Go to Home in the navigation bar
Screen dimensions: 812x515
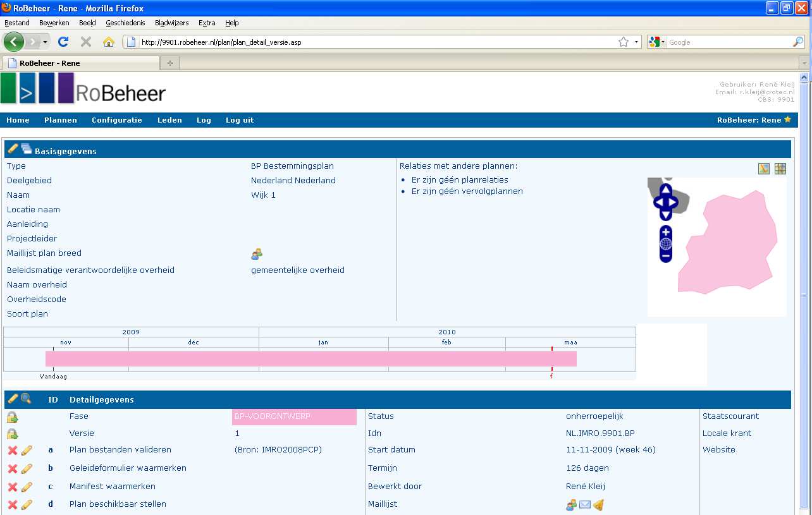[18, 120]
